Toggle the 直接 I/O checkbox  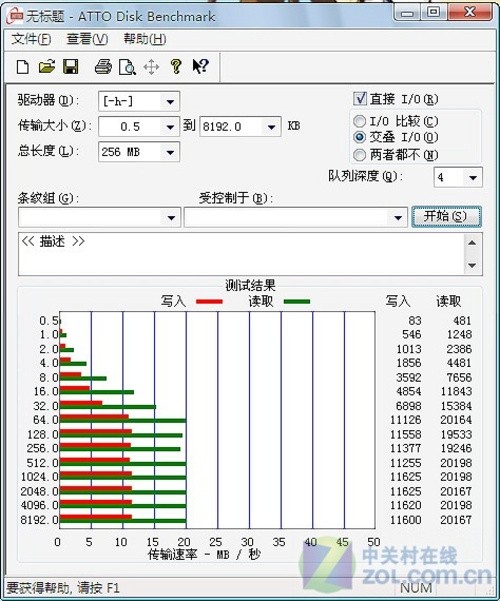(x=360, y=99)
